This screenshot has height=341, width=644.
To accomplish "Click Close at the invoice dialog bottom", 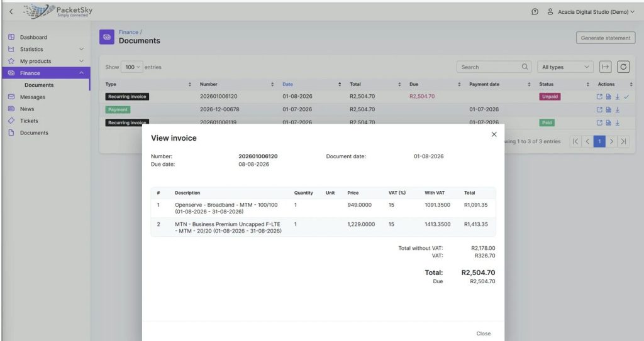I will coord(484,333).
